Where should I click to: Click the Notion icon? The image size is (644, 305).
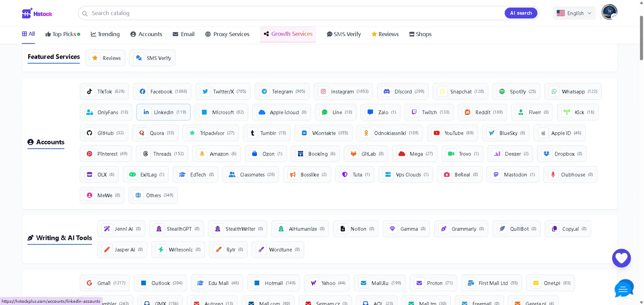[x=343, y=229]
